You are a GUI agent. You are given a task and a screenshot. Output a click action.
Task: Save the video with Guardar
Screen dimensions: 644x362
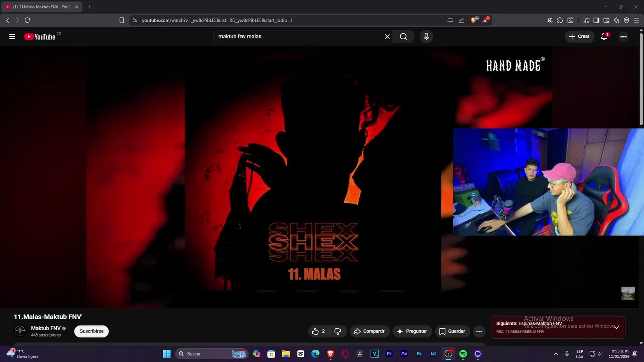click(x=452, y=331)
